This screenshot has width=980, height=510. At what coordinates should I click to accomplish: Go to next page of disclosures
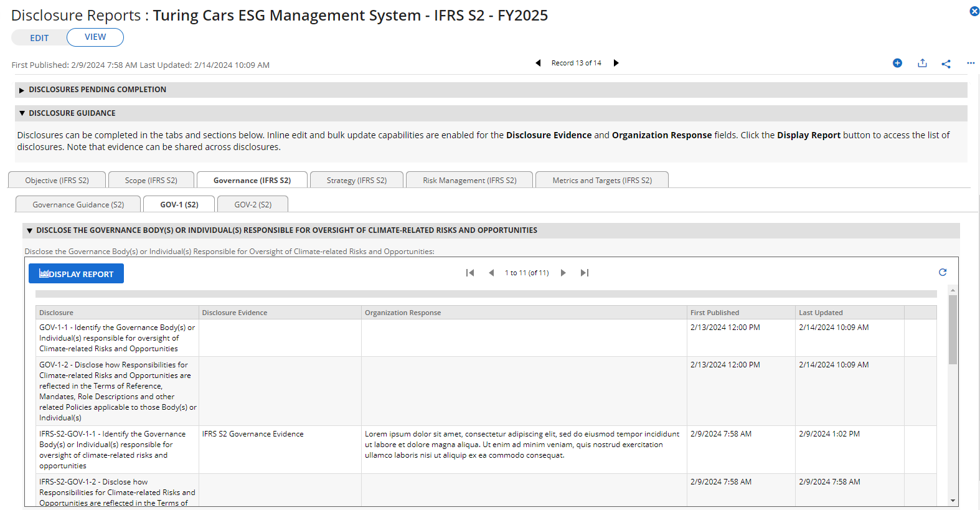point(563,273)
